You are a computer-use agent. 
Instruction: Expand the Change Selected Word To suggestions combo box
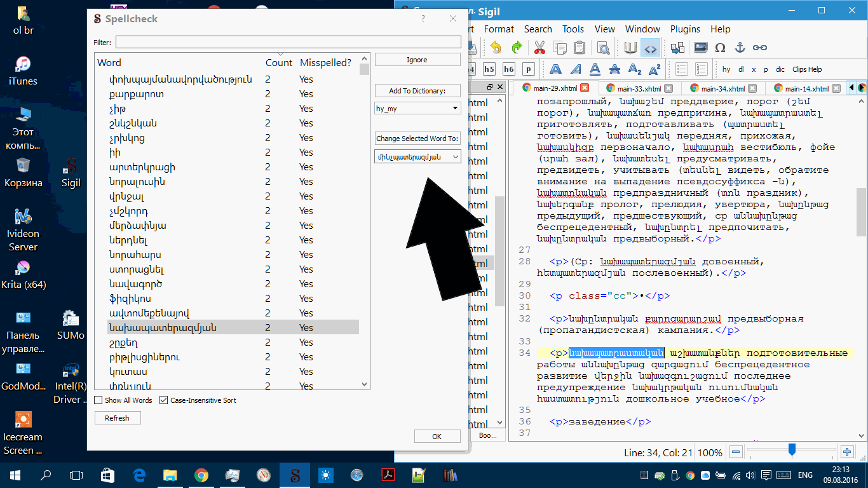click(417, 156)
